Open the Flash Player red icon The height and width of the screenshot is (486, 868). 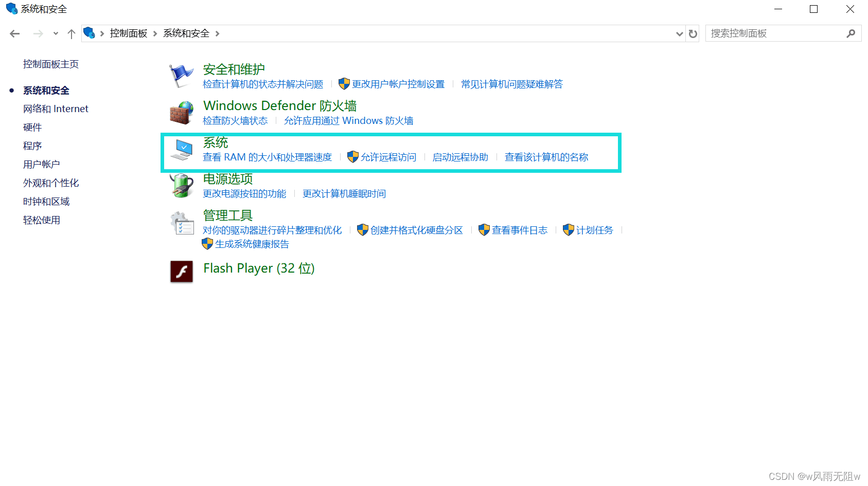tap(182, 271)
